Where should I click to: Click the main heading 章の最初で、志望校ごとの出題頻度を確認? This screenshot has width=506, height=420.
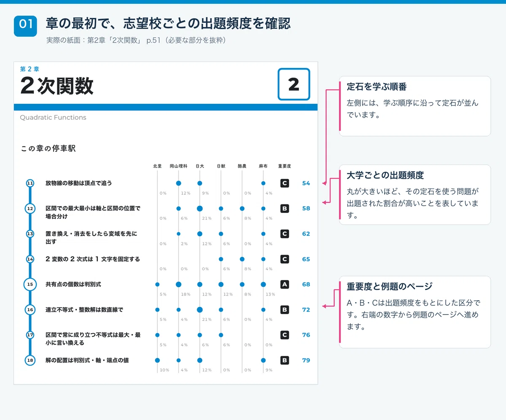168,24
